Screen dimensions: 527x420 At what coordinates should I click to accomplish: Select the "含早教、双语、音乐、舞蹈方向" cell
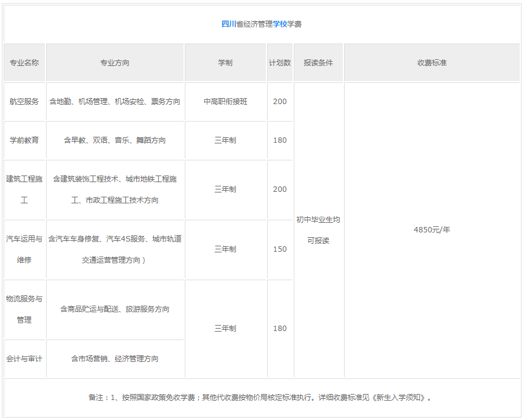tap(114, 140)
